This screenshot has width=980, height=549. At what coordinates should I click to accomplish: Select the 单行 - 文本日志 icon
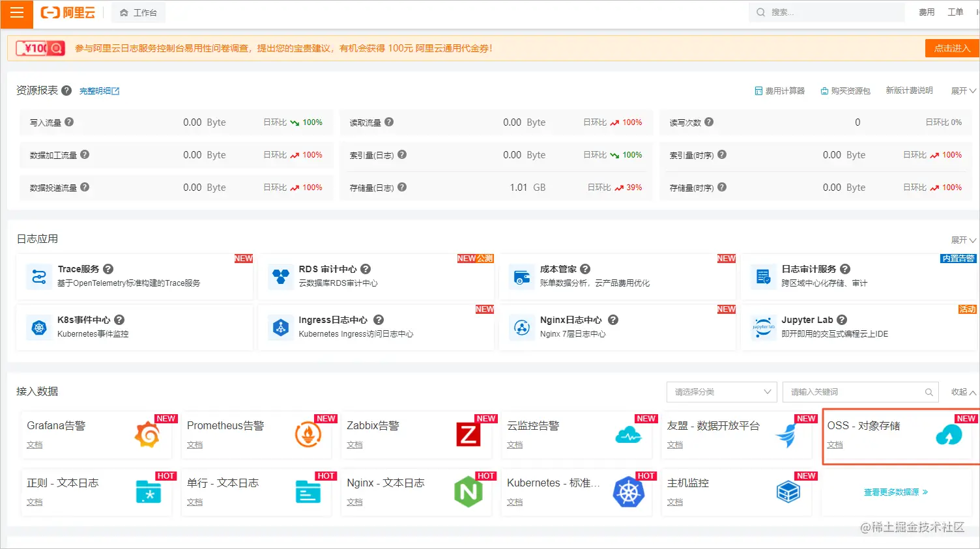(x=308, y=492)
